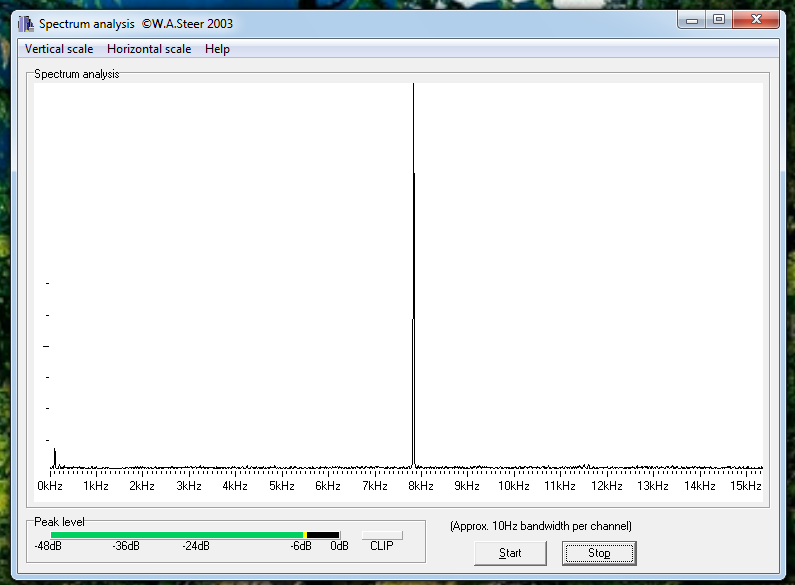Click the window title bar text
This screenshot has height=585, width=795.
[x=136, y=23]
